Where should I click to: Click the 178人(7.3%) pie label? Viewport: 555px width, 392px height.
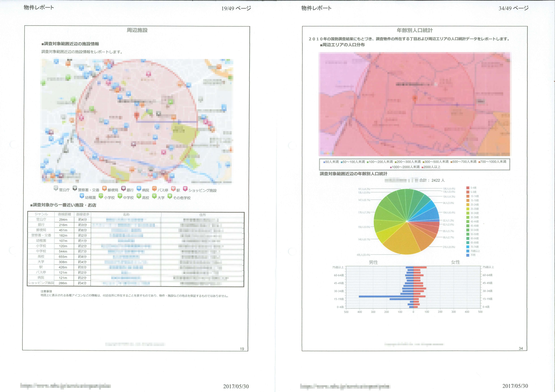coord(364,213)
